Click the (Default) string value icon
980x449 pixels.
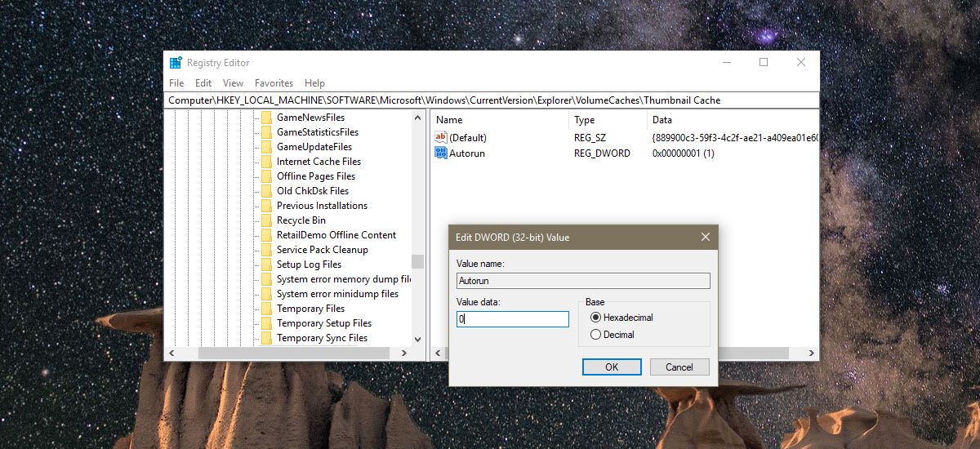coord(441,138)
